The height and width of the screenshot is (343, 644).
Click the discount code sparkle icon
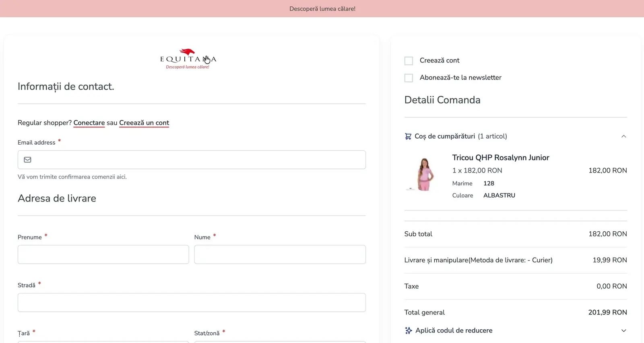pos(409,331)
